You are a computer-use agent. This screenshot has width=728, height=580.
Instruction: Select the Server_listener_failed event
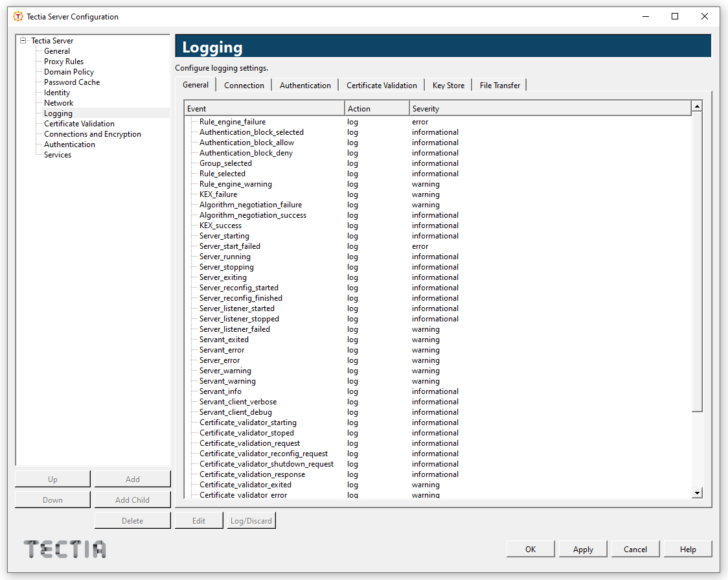(234, 329)
